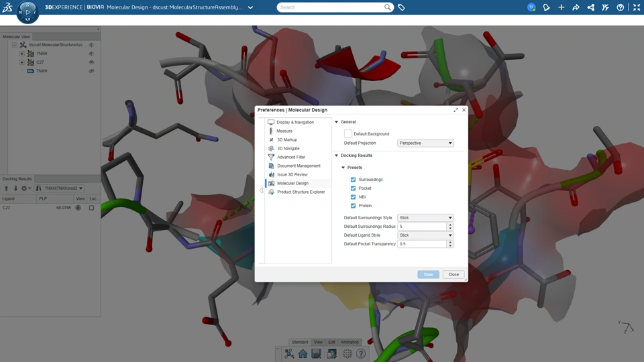The height and width of the screenshot is (362, 644).
Task: Expand the C27 tree node
Action: coord(21,62)
